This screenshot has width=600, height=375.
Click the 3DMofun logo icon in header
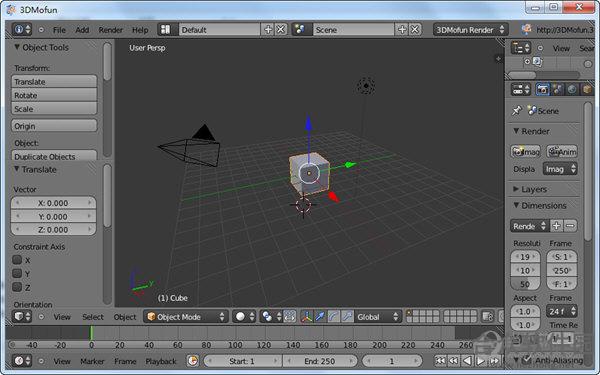coord(527,29)
